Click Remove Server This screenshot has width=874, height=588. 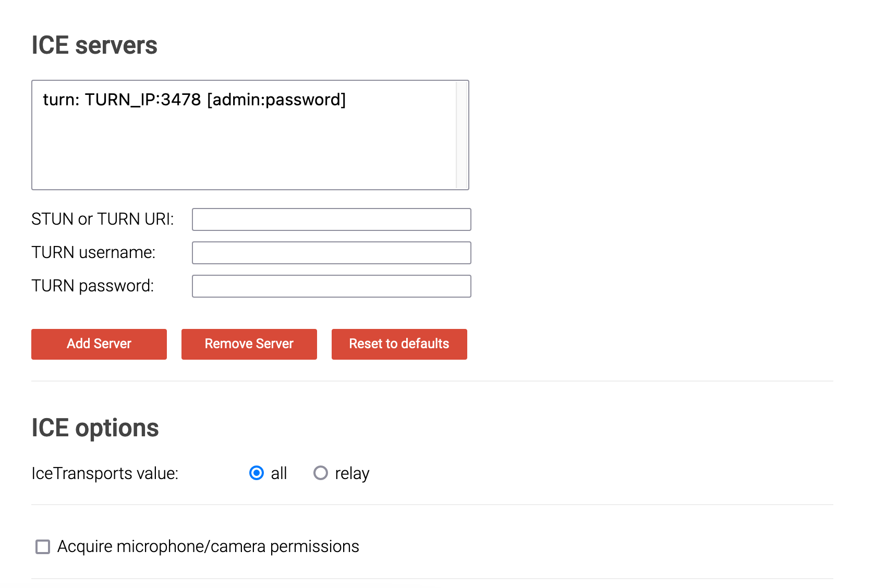click(249, 344)
